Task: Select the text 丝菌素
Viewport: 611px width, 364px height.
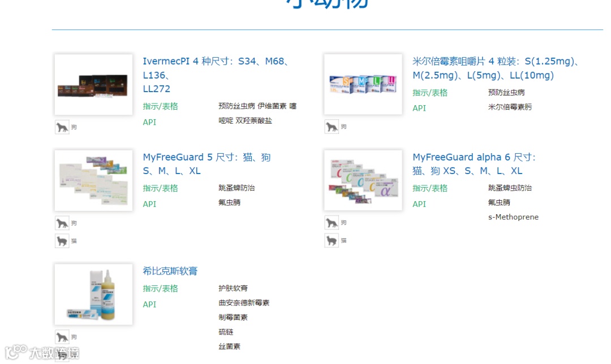Action: coord(229,346)
